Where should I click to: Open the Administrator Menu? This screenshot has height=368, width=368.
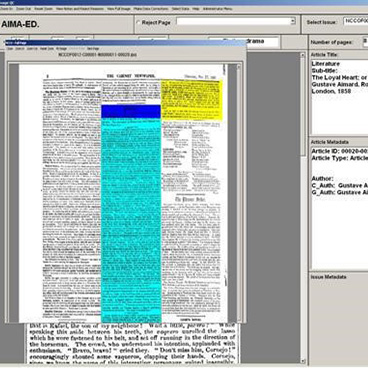pyautogui.click(x=218, y=9)
